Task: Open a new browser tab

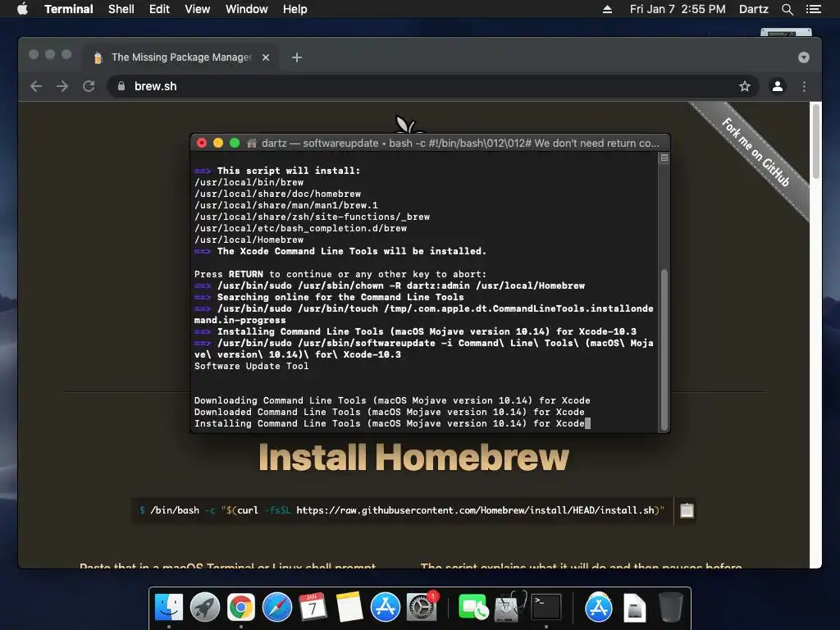Action: point(297,57)
